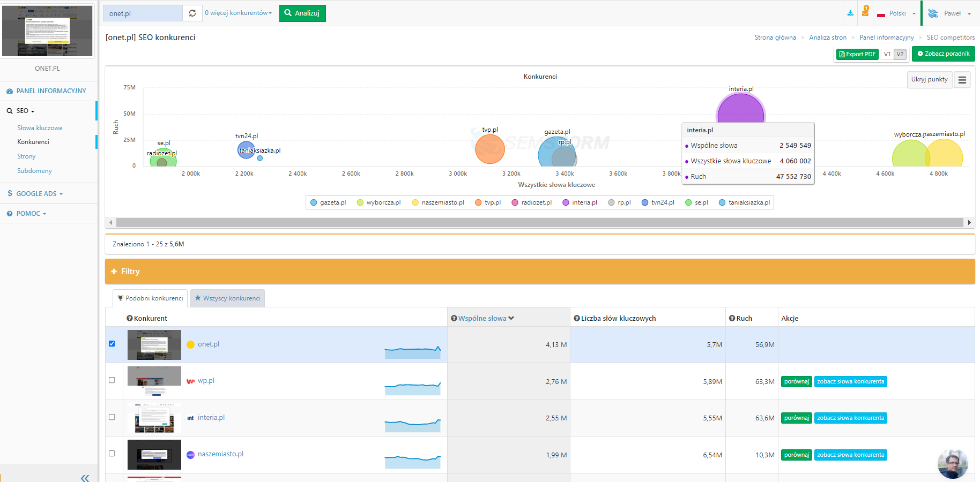This screenshot has height=482, width=980.
Task: Click the trend sparkline for interia.pl
Action: click(413, 425)
